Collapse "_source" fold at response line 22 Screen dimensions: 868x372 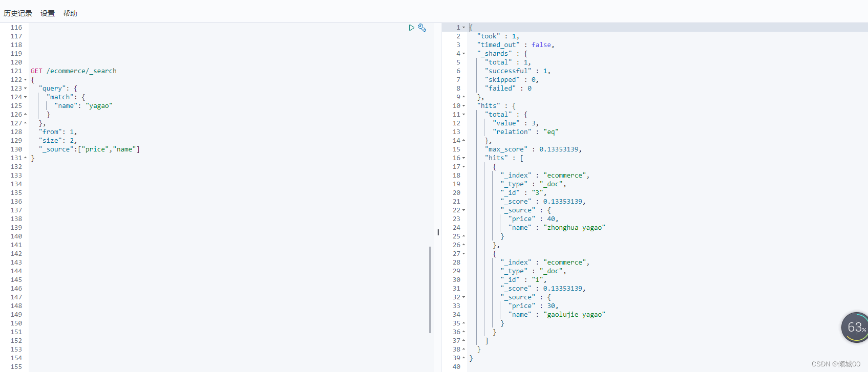point(464,210)
